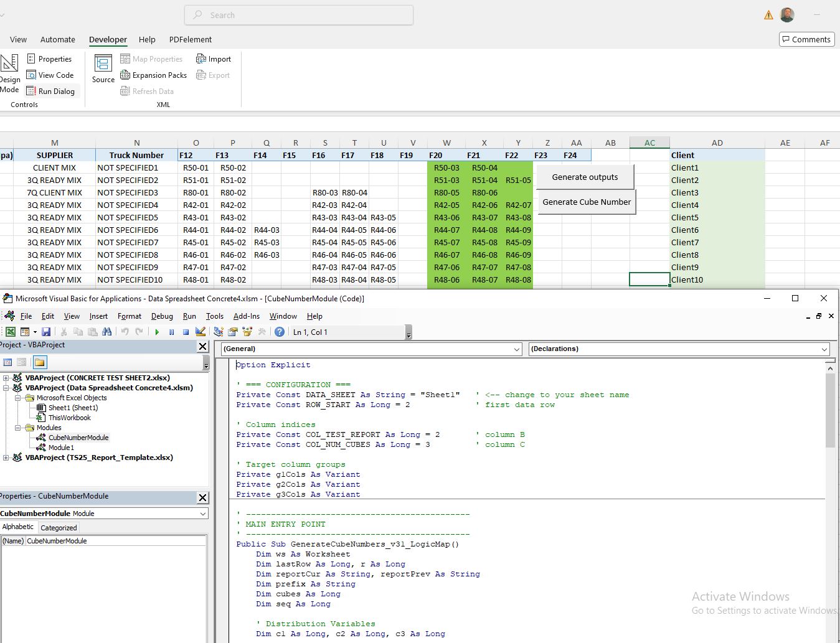Save the project using the VBA Save icon
The height and width of the screenshot is (643, 840).
[x=46, y=332]
